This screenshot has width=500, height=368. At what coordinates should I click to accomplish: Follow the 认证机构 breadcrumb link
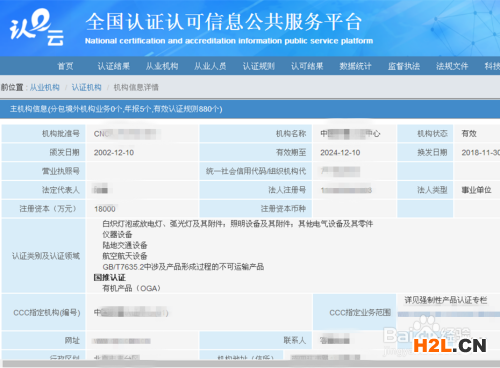[x=87, y=87]
